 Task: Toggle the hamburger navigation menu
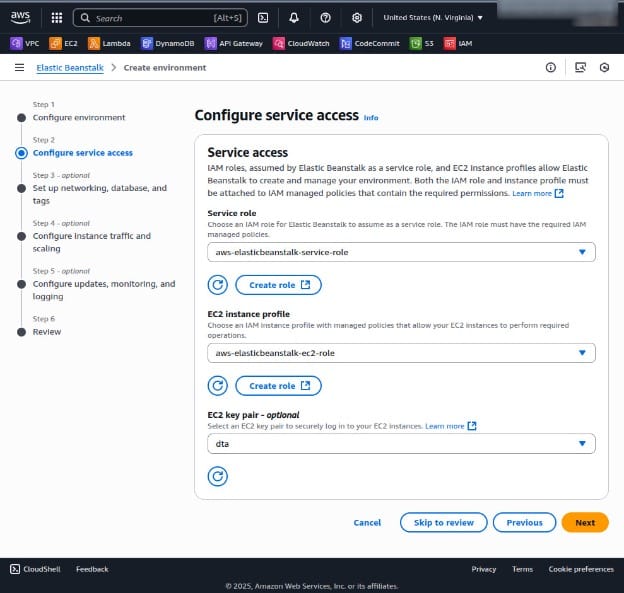(19, 67)
